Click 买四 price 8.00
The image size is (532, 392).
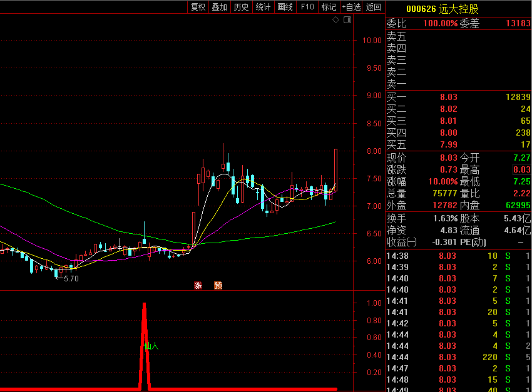[449, 133]
